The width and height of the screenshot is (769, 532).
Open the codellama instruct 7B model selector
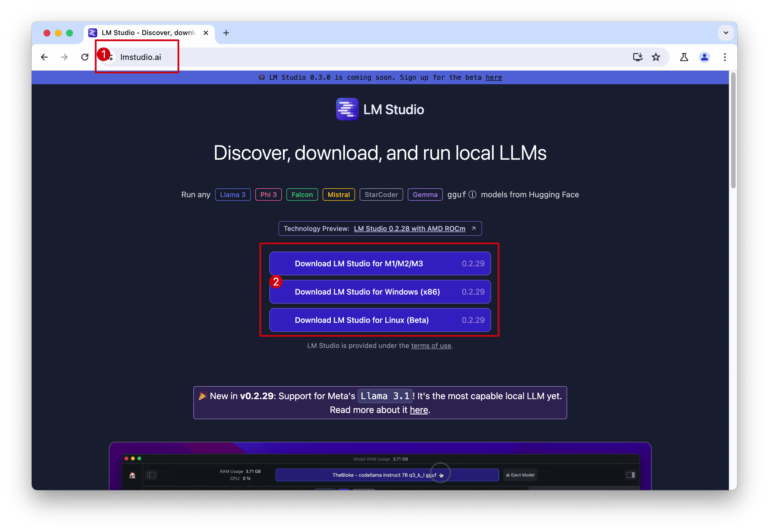coord(387,475)
